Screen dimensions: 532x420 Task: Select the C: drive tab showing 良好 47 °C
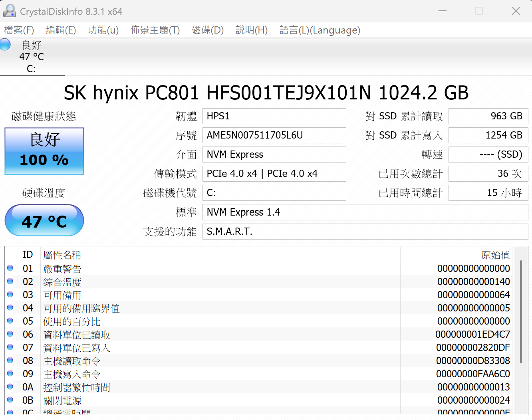tap(32, 57)
